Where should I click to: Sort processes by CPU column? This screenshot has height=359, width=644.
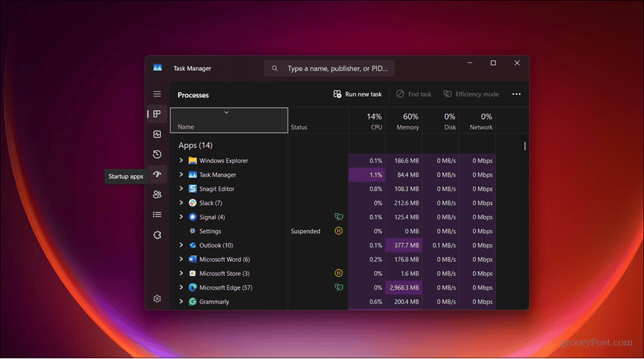click(x=367, y=120)
